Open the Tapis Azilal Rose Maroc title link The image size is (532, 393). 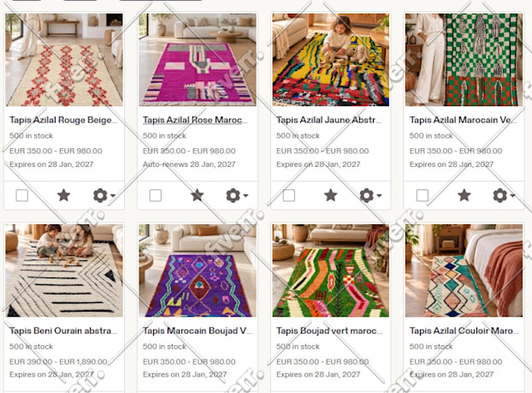[195, 120]
